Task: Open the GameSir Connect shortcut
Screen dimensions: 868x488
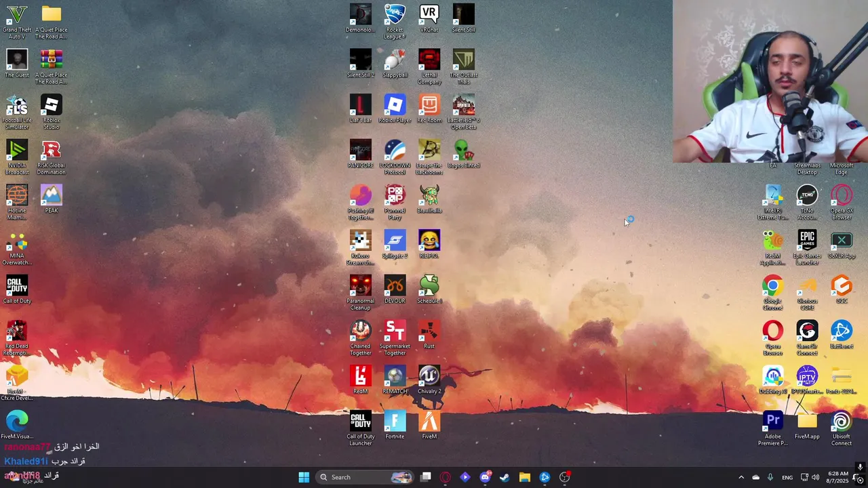Action: [807, 338]
